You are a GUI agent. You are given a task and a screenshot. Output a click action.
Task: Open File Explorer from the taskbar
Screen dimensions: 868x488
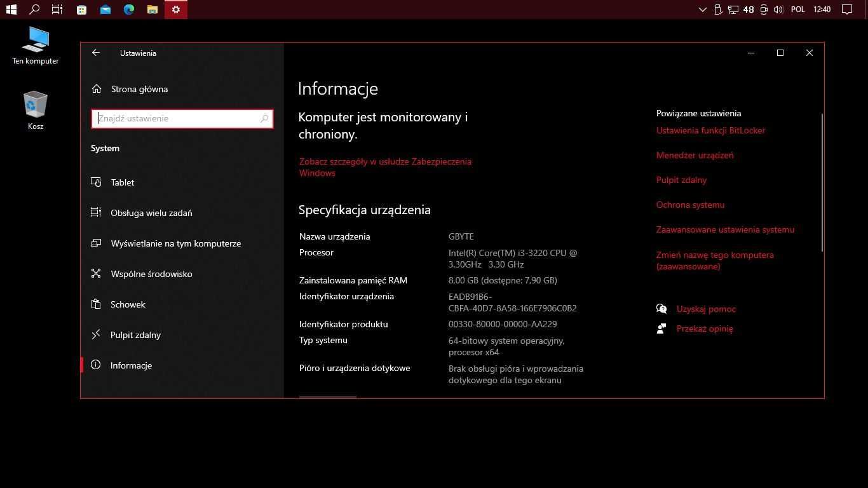[153, 10]
